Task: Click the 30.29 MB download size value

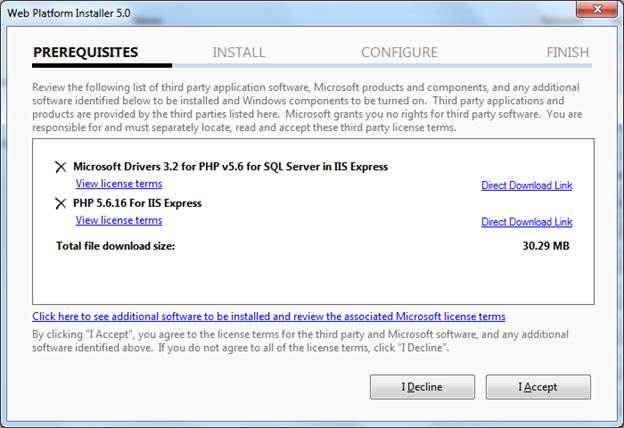Action: pos(547,245)
